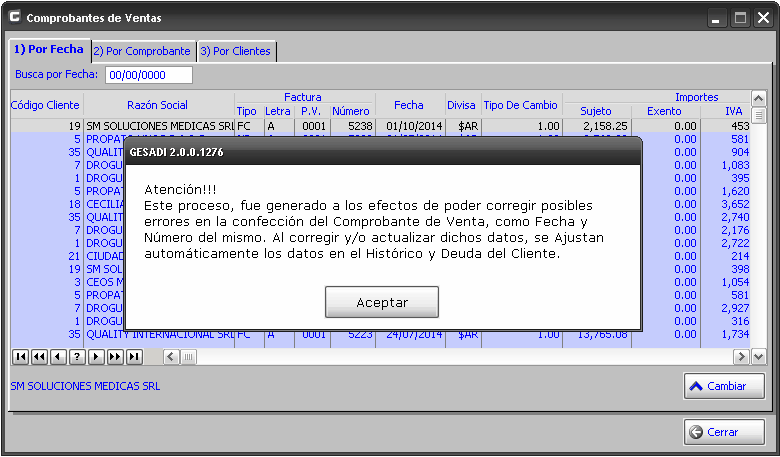The width and height of the screenshot is (780, 457).
Task: Click the Cerrar button
Action: pos(724,432)
